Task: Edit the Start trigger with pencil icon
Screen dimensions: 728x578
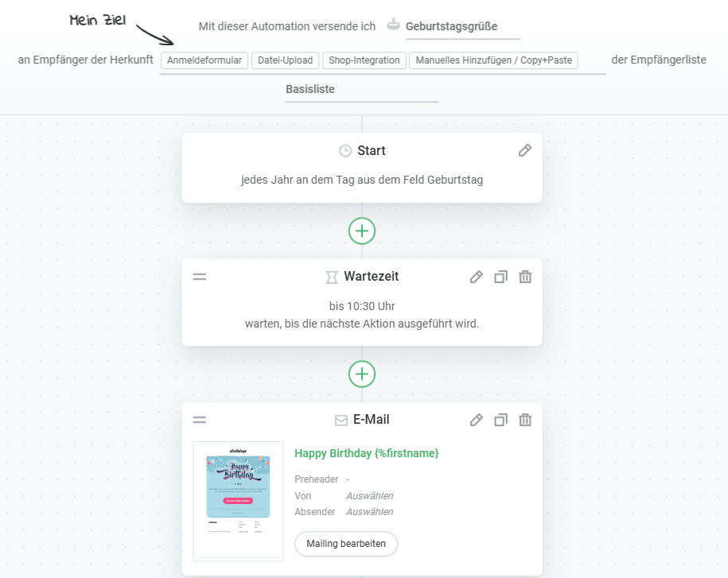Action: [x=524, y=150]
